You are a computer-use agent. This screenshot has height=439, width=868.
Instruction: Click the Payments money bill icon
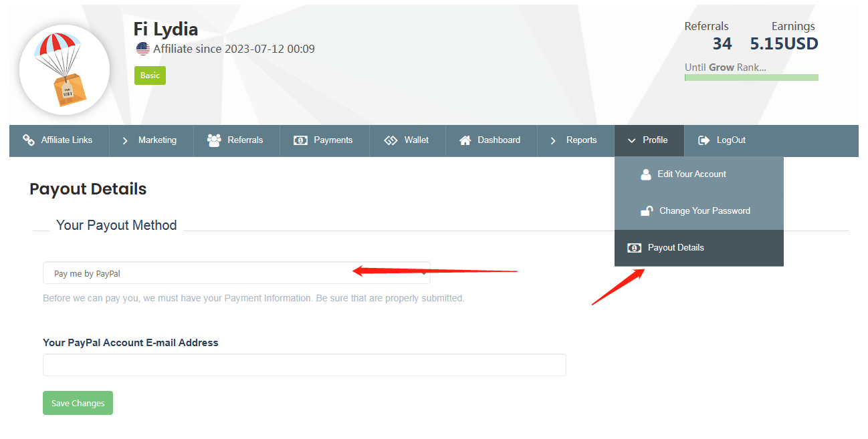click(300, 140)
